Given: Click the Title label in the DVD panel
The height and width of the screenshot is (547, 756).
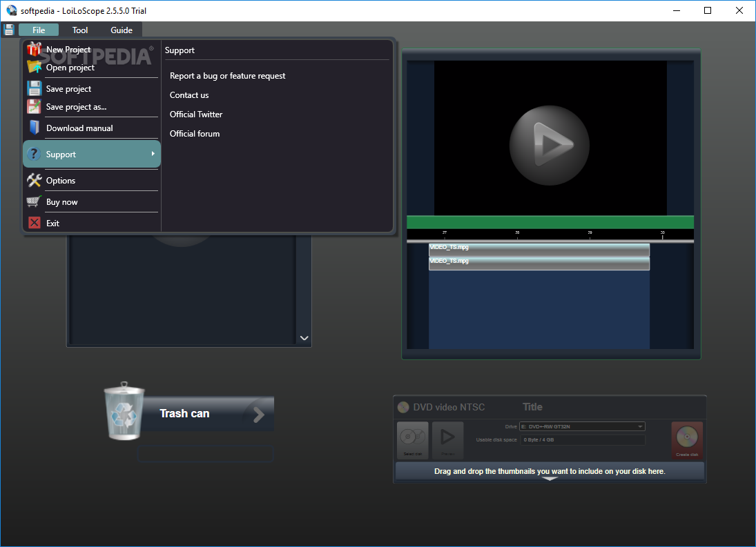Looking at the screenshot, I should 532,407.
